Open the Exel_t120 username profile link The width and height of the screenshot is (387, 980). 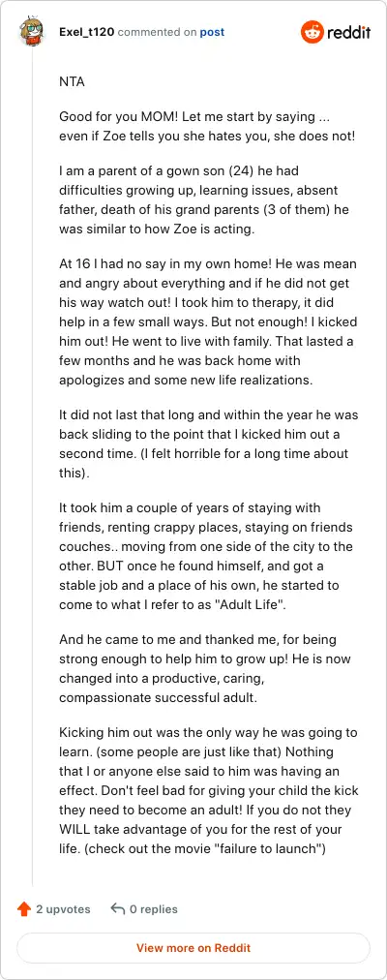[87, 32]
